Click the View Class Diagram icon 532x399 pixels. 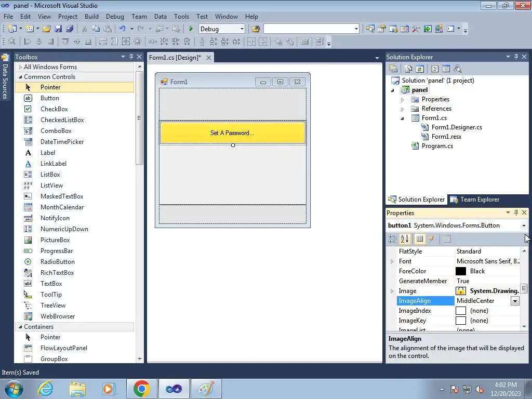click(458, 69)
